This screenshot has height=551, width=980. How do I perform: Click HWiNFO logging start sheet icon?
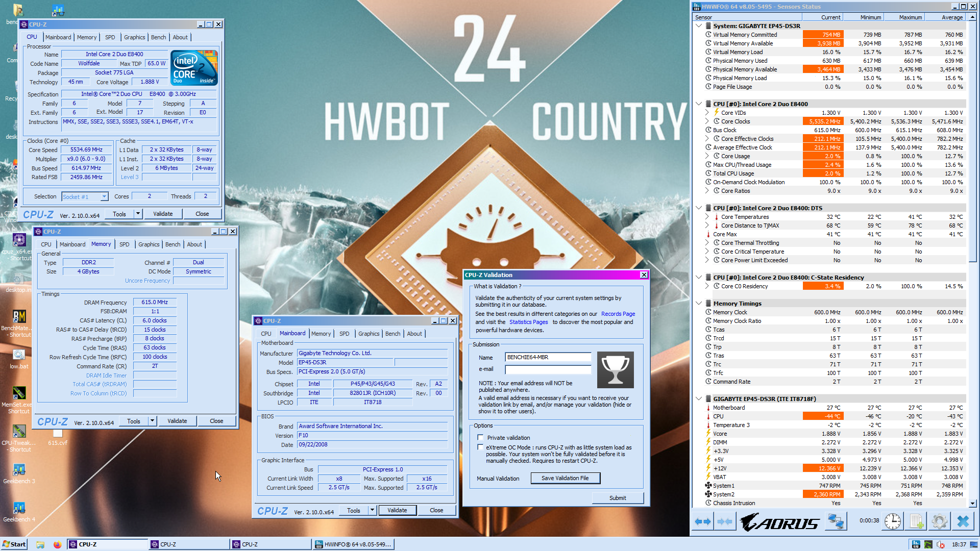916,521
